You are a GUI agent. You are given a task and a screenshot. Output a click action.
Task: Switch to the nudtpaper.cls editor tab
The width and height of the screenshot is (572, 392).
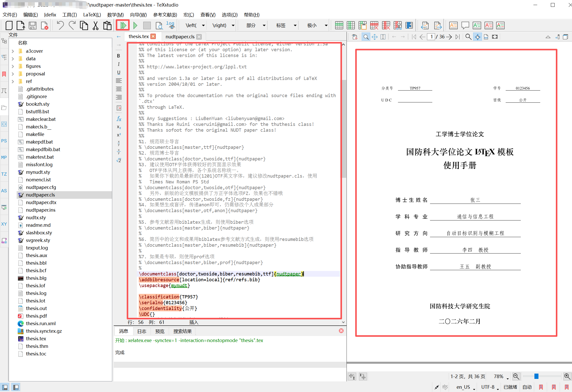pos(180,37)
